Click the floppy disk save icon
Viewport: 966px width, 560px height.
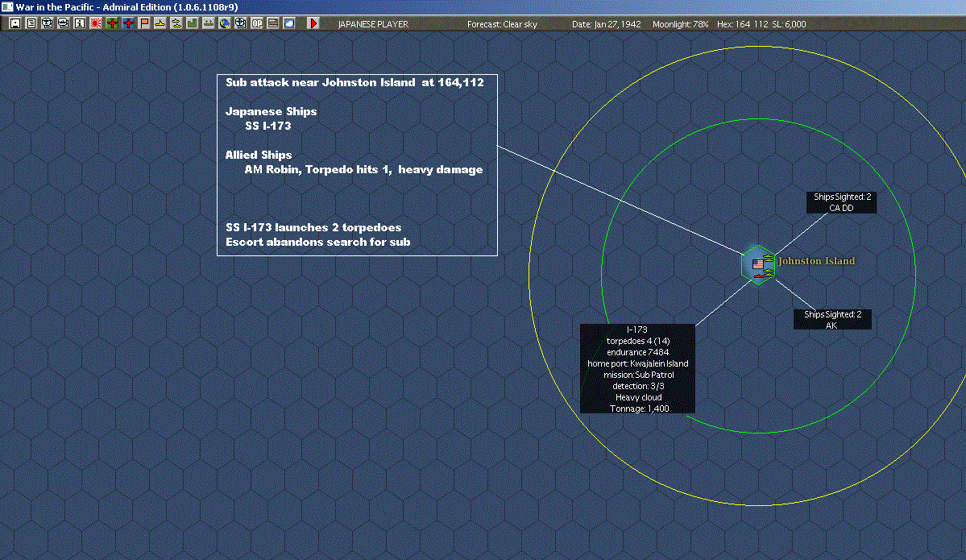click(15, 23)
